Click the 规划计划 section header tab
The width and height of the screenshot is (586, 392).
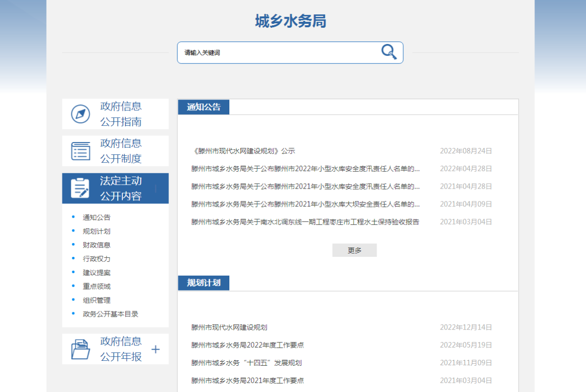[x=204, y=283]
